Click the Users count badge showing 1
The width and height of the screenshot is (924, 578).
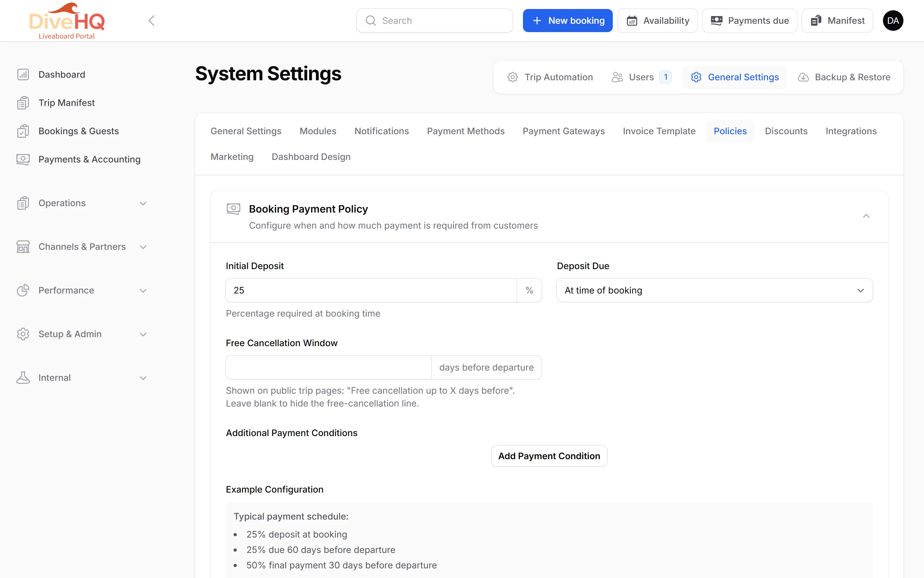[665, 77]
